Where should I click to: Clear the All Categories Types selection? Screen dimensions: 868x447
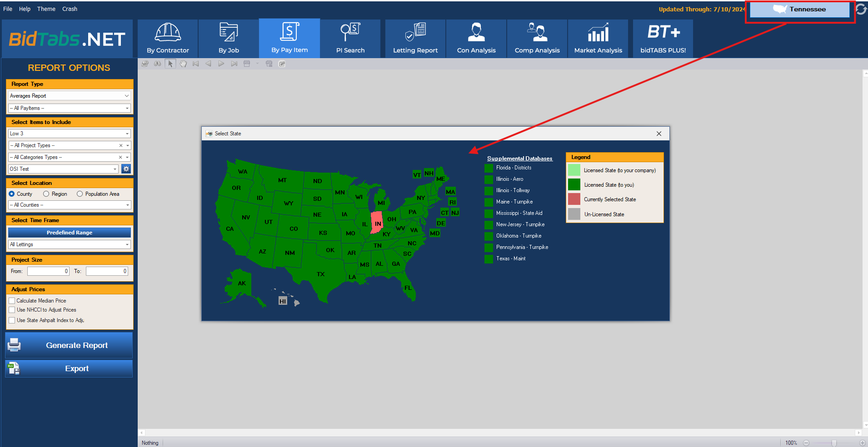[x=120, y=157]
